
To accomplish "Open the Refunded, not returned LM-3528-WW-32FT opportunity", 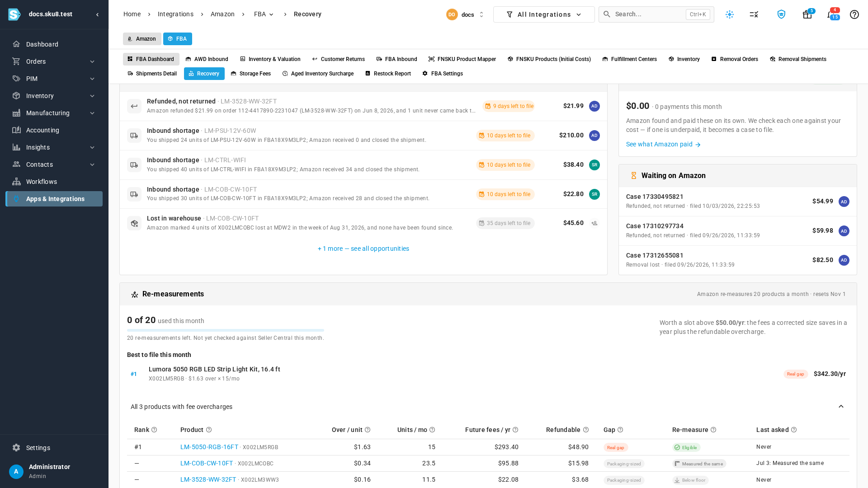I will click(x=363, y=106).
